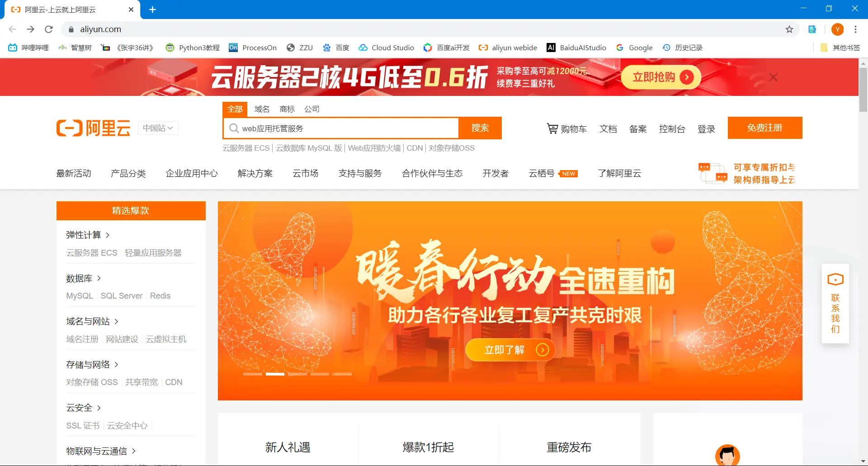Select the third carousel slide indicator
Viewport: 868px width, 466px height.
tap(297, 374)
